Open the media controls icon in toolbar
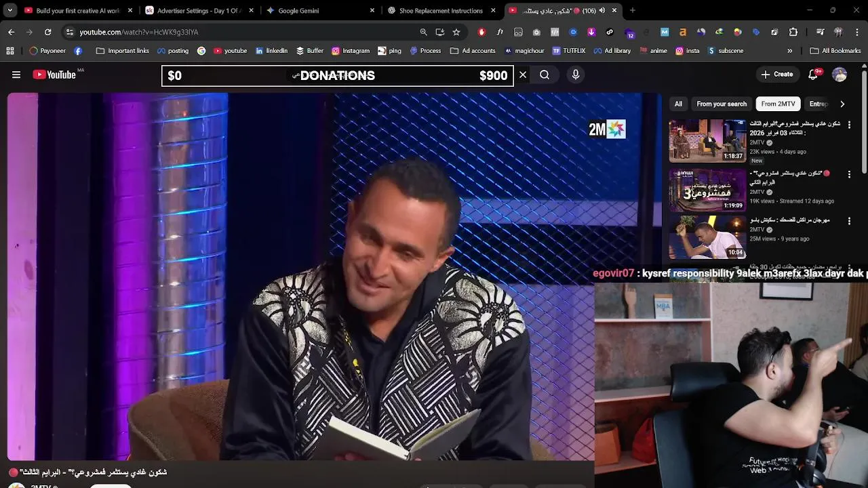 point(821,32)
